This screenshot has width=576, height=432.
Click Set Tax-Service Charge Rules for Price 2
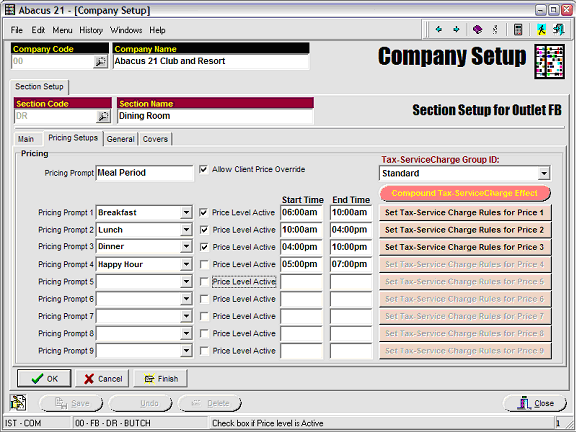click(x=465, y=230)
